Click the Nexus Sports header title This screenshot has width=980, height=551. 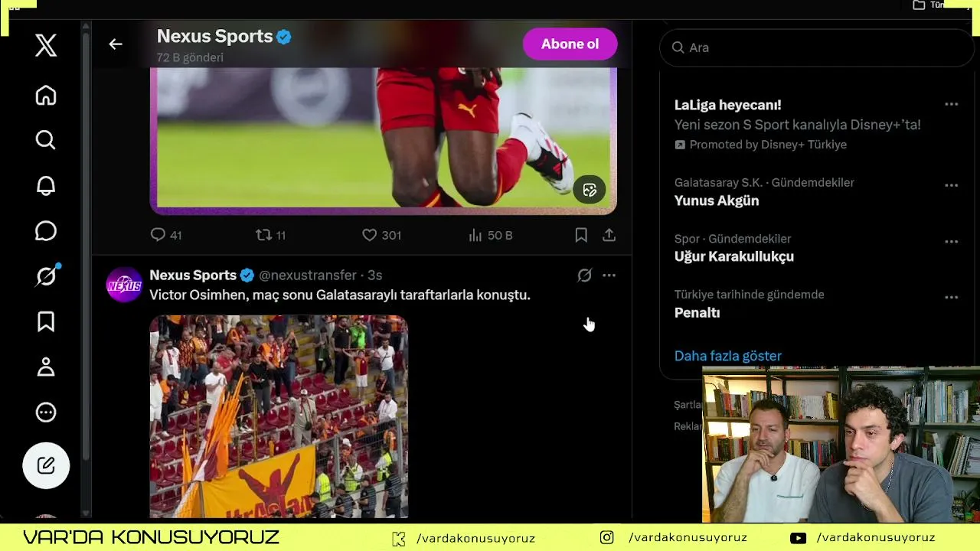(215, 37)
